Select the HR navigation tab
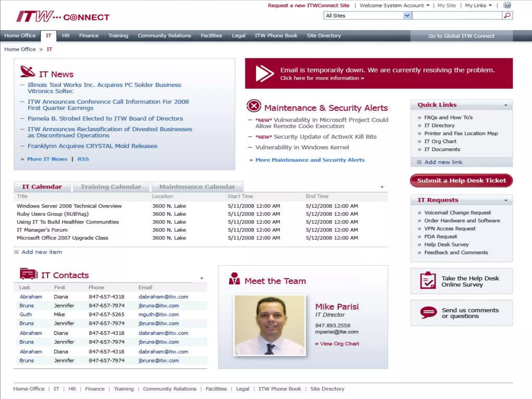The image size is (532, 399). (66, 36)
